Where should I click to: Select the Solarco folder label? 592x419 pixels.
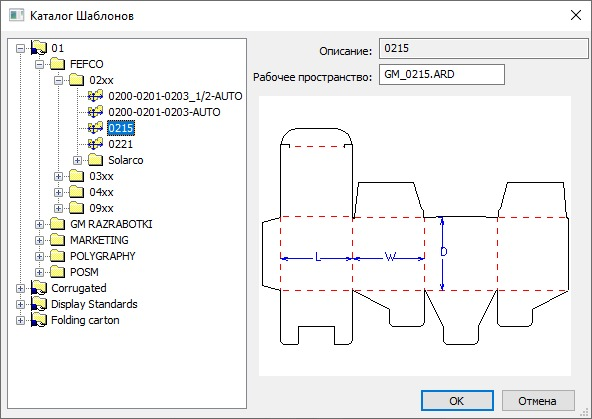coord(126,160)
